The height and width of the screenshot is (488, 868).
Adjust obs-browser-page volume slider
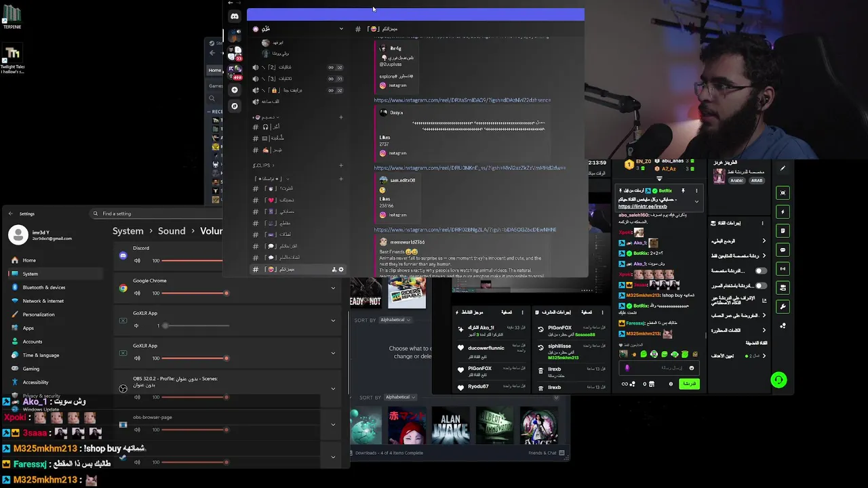[x=194, y=430]
